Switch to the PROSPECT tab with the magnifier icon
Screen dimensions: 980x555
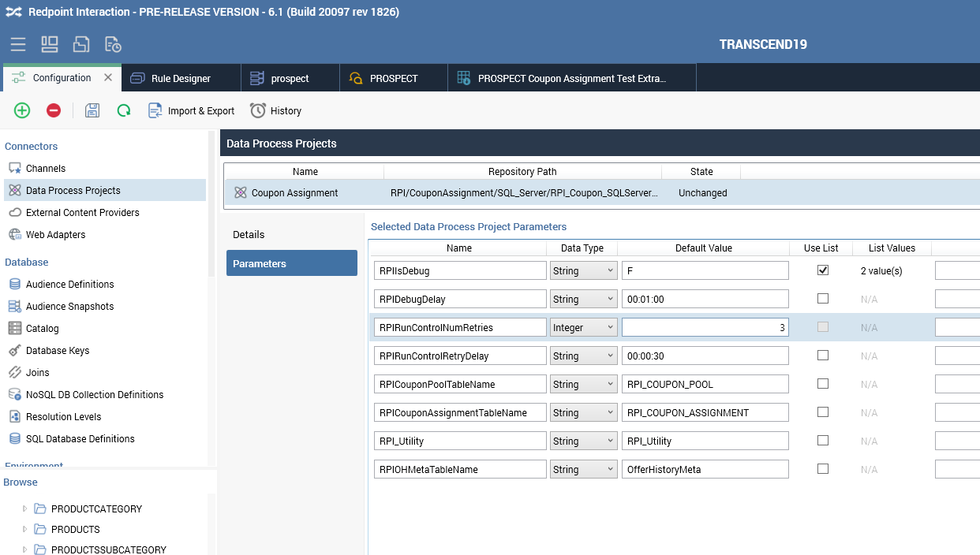point(393,79)
